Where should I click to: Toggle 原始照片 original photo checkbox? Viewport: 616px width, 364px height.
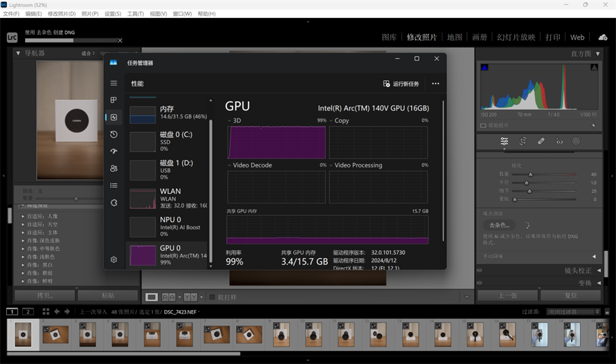pos(483,126)
